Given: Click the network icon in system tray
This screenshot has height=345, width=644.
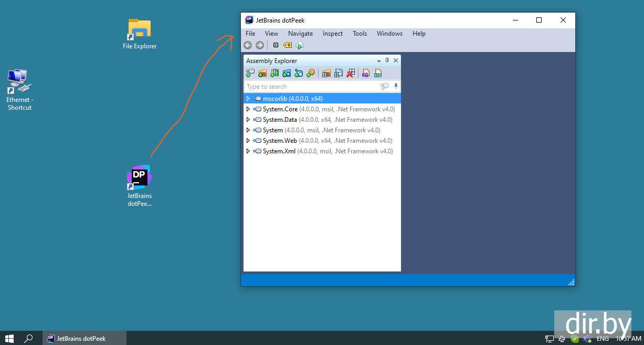Looking at the screenshot, I should (550, 339).
